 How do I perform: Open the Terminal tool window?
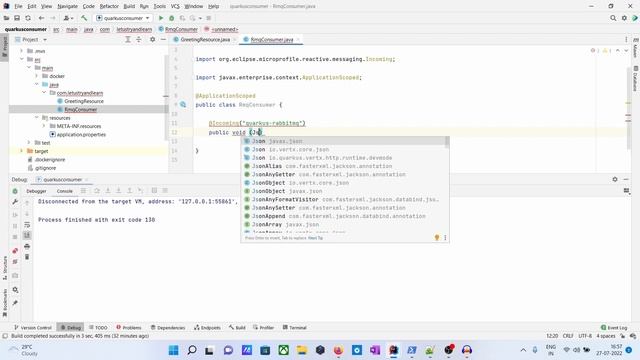[x=295, y=327]
